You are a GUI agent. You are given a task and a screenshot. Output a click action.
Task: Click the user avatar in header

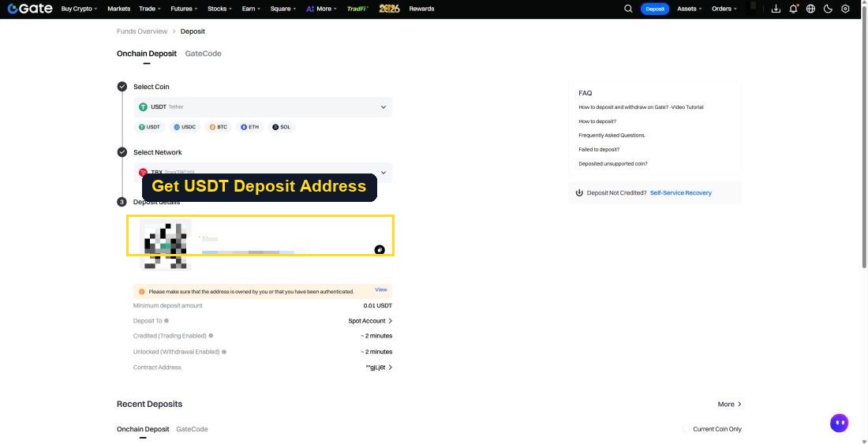tap(752, 9)
